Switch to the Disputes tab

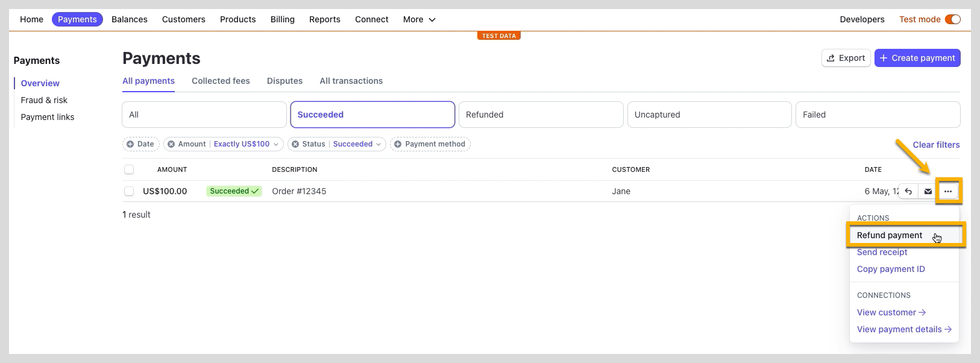pyautogui.click(x=284, y=81)
